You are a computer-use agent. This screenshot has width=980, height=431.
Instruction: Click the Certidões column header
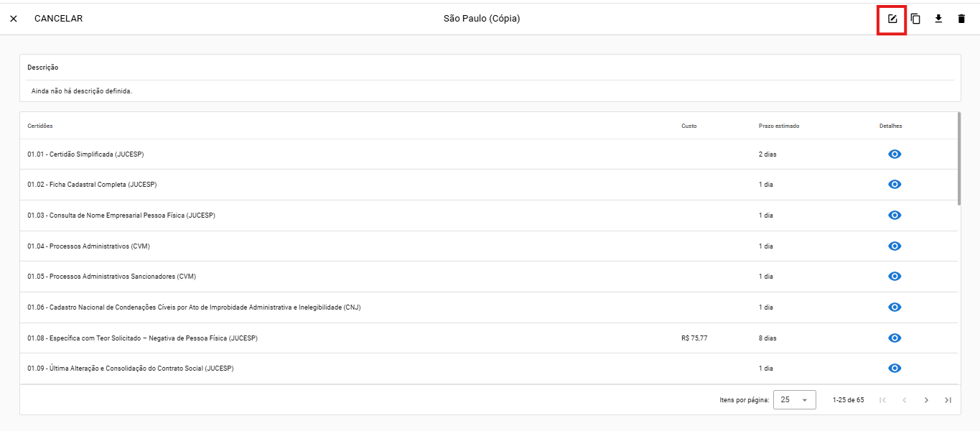[40, 126]
